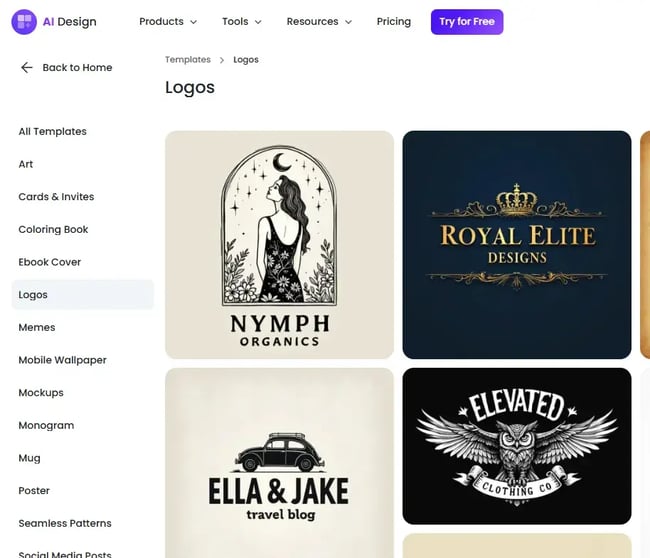Image resolution: width=650 pixels, height=558 pixels.
Task: Go to the Pricing page
Action: pyautogui.click(x=393, y=22)
